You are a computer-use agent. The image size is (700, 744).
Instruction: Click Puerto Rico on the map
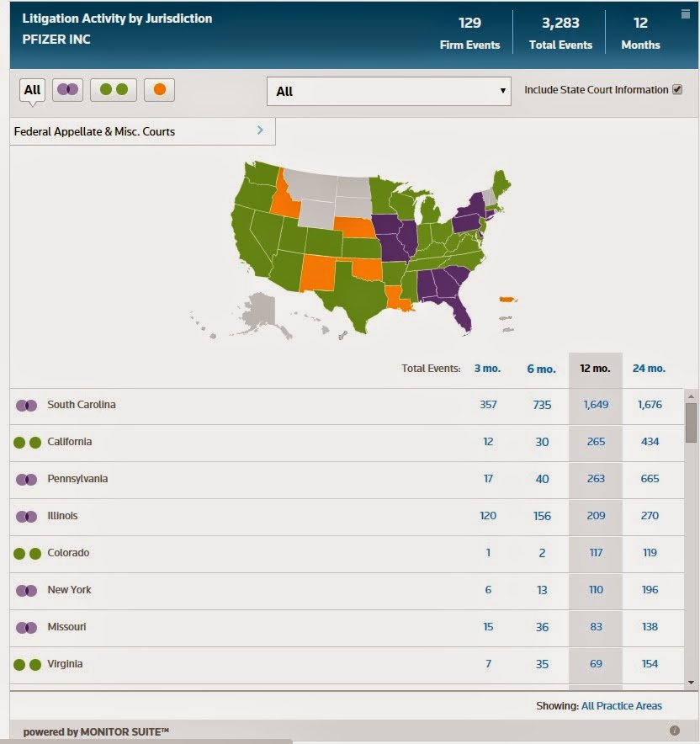click(507, 300)
